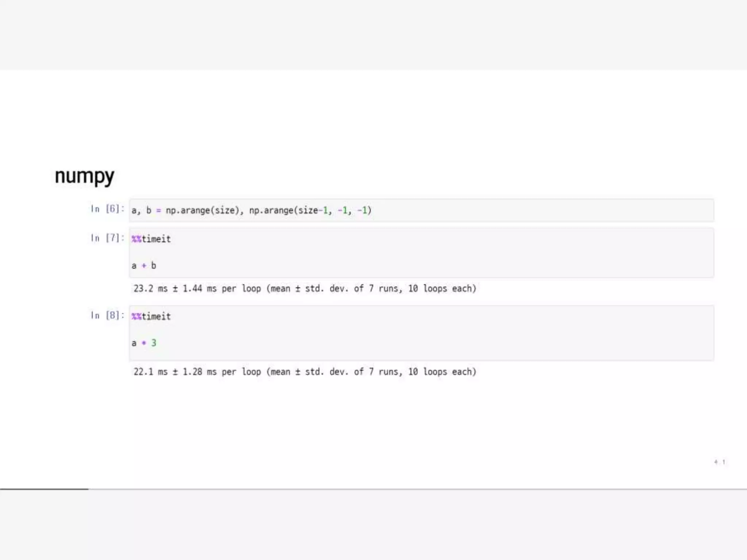Click the 'a + b' expression line
Viewport: 747px width, 560px height.
[x=144, y=266]
